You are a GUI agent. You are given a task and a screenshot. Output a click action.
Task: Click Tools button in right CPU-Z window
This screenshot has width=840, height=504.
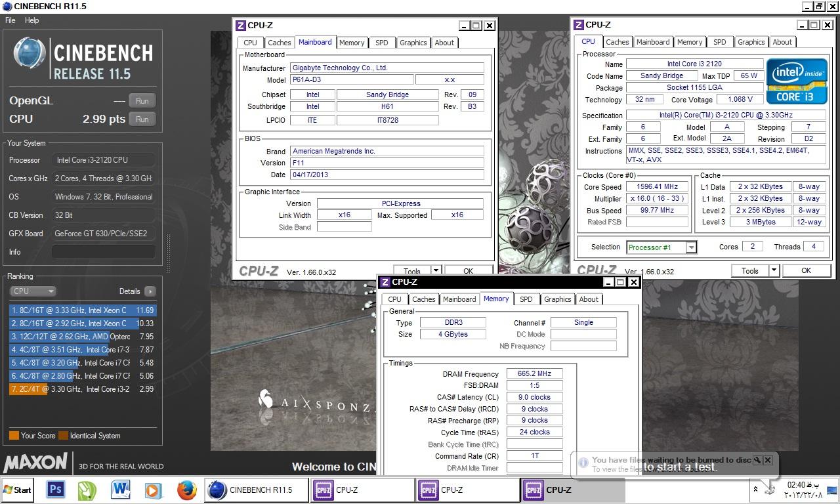click(750, 270)
